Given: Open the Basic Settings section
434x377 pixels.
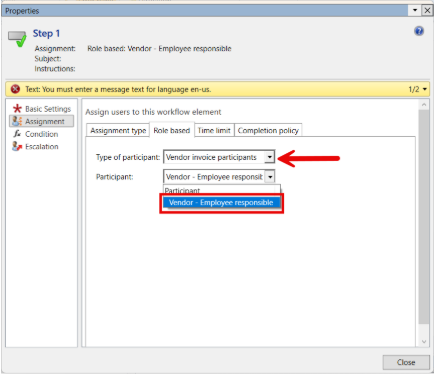Looking at the screenshot, I should [42, 109].
